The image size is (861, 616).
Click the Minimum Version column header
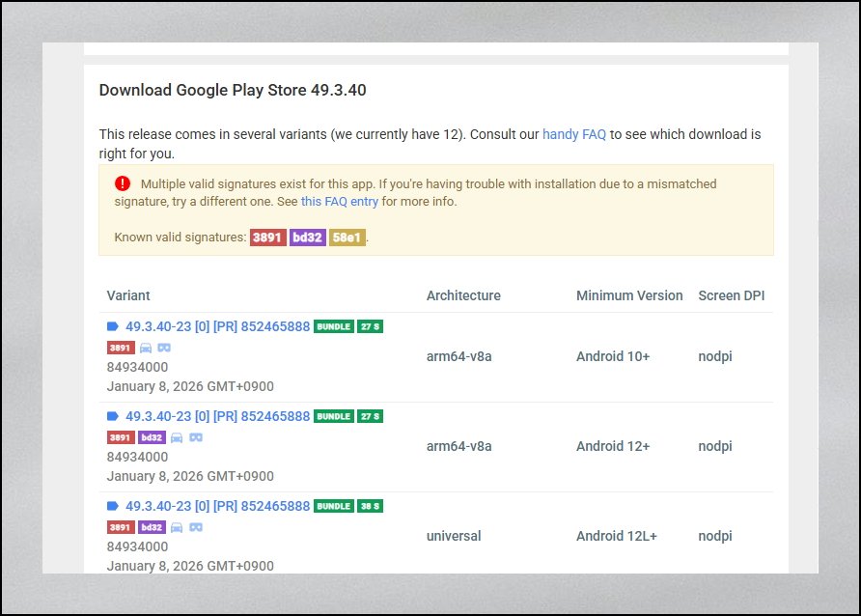pos(629,295)
